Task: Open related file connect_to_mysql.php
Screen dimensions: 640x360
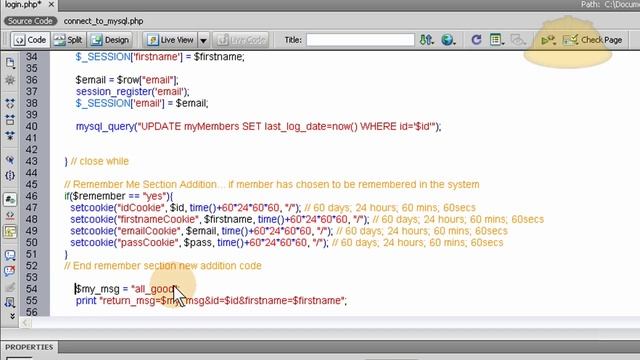Action: coord(103,21)
